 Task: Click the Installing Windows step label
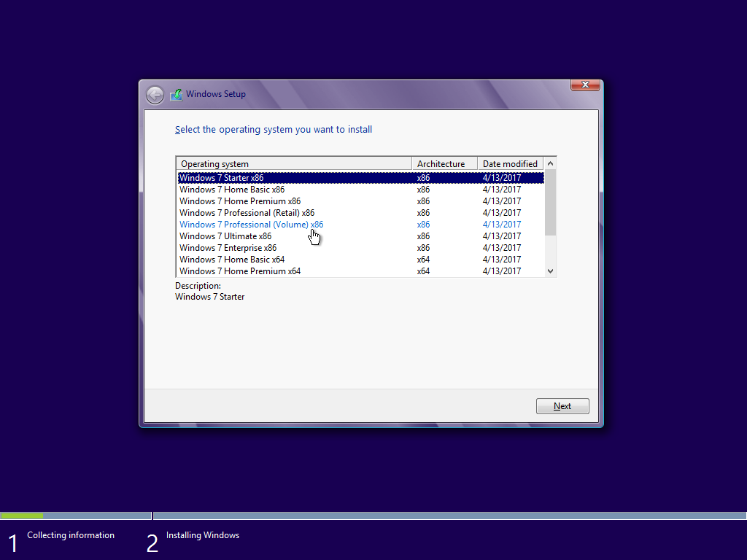tap(203, 535)
